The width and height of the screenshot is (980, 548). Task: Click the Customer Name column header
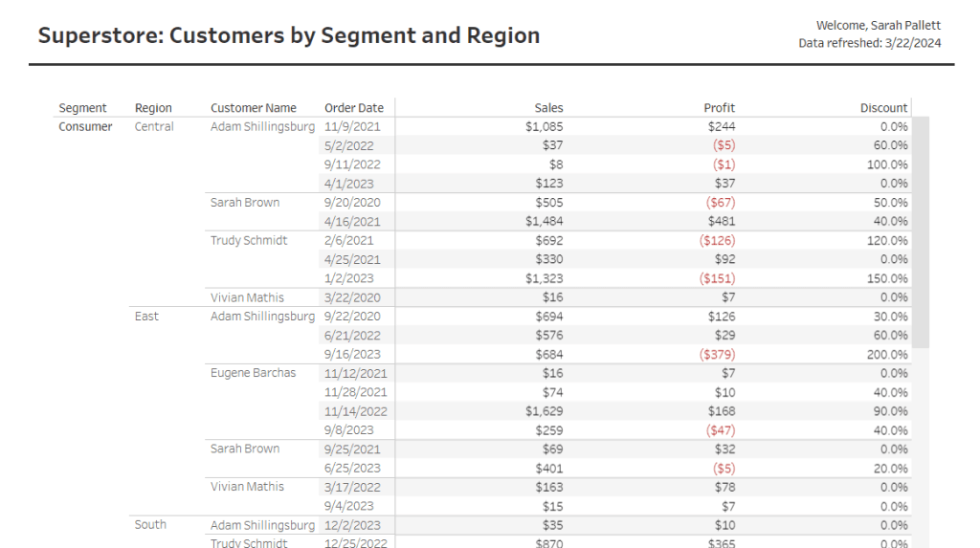254,108
